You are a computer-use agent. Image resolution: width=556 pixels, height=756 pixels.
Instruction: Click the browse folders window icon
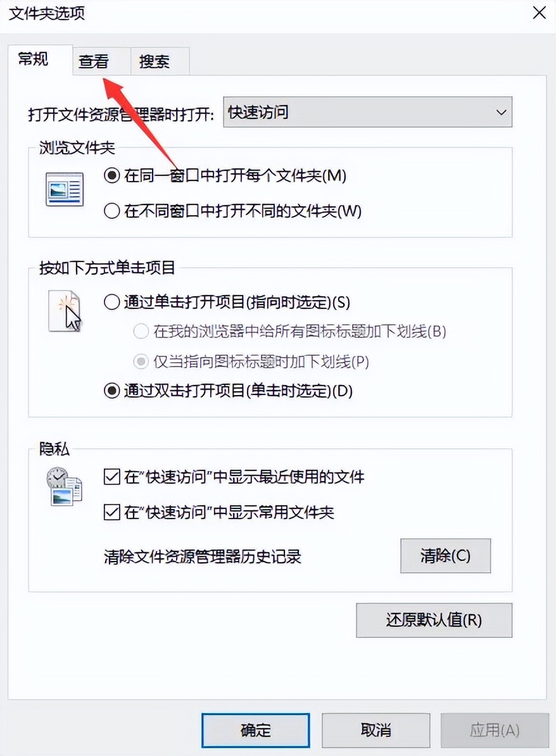(65, 189)
